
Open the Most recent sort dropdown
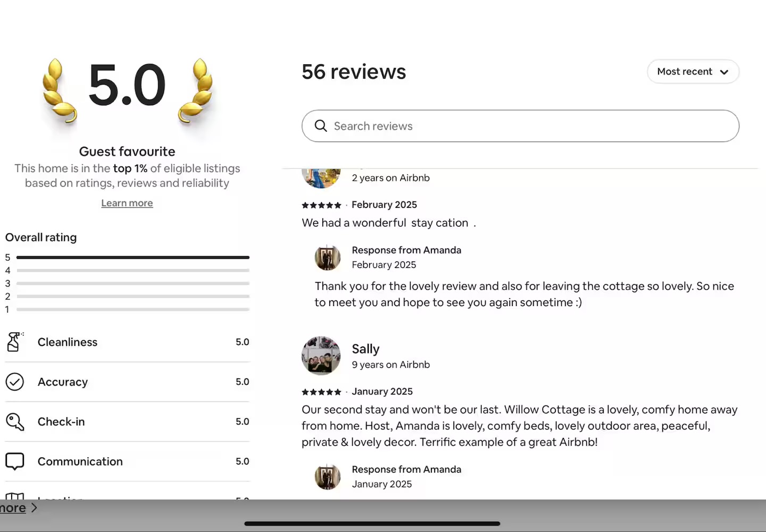click(693, 72)
